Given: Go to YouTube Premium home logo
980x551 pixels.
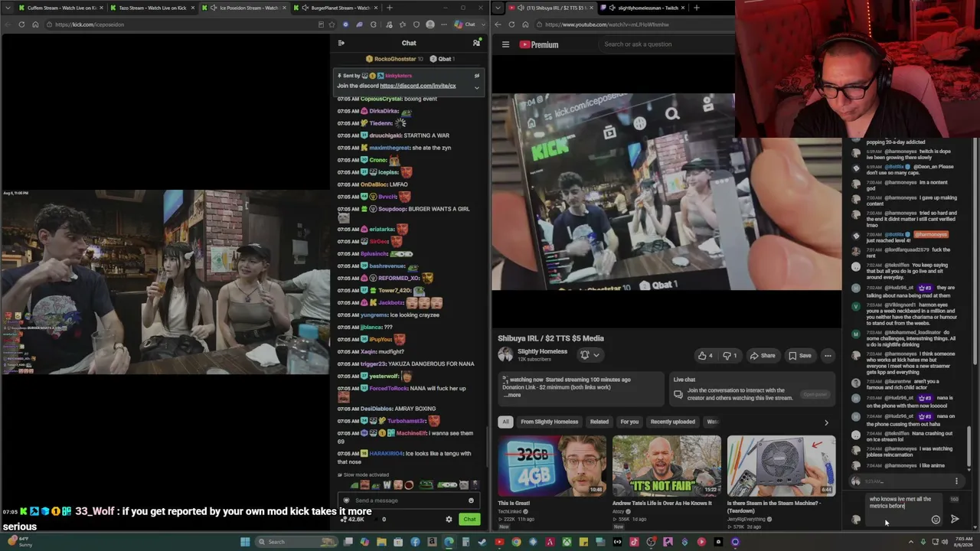Looking at the screenshot, I should [x=539, y=44].
